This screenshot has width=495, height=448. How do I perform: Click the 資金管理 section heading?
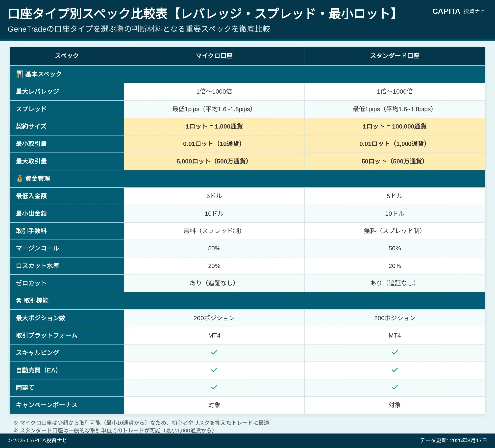point(247,179)
